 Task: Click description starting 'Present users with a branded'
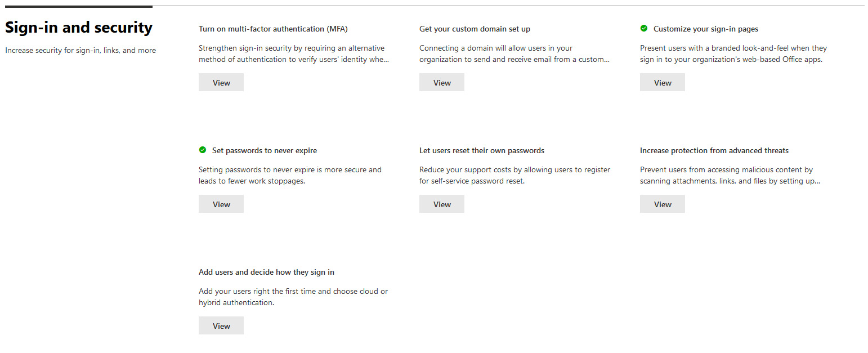coord(733,53)
